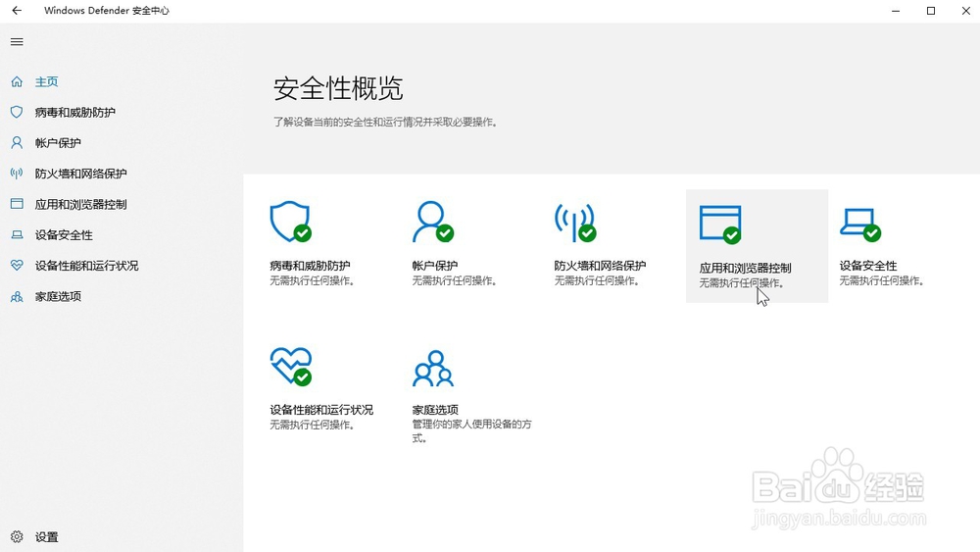The width and height of the screenshot is (980, 552).
Task: Click status text under 病毒和威胁防护 tile
Action: pos(312,281)
